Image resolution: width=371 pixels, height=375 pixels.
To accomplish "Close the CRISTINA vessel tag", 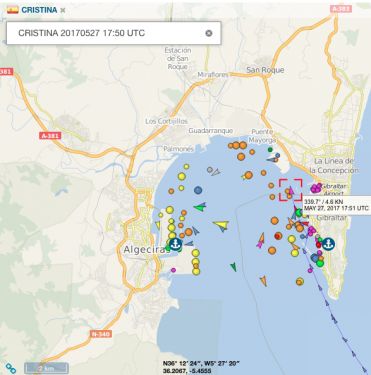I will pyautogui.click(x=63, y=10).
